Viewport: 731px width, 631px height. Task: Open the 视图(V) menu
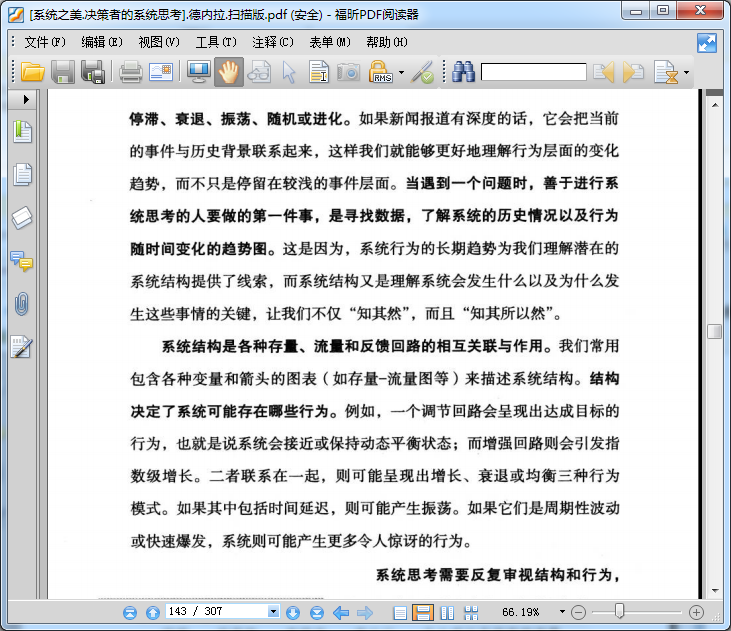pyautogui.click(x=159, y=42)
